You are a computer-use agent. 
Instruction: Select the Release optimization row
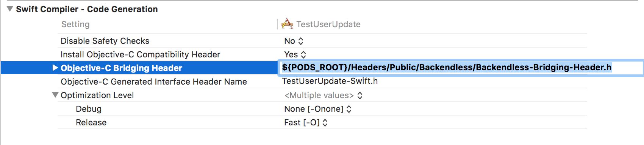(x=322, y=122)
